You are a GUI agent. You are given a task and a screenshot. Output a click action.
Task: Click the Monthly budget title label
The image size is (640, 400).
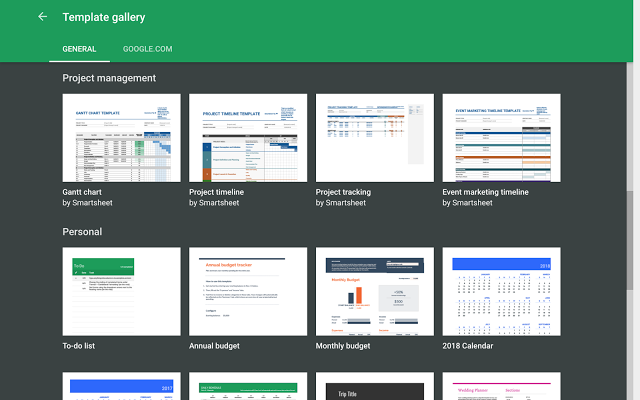pyautogui.click(x=343, y=346)
